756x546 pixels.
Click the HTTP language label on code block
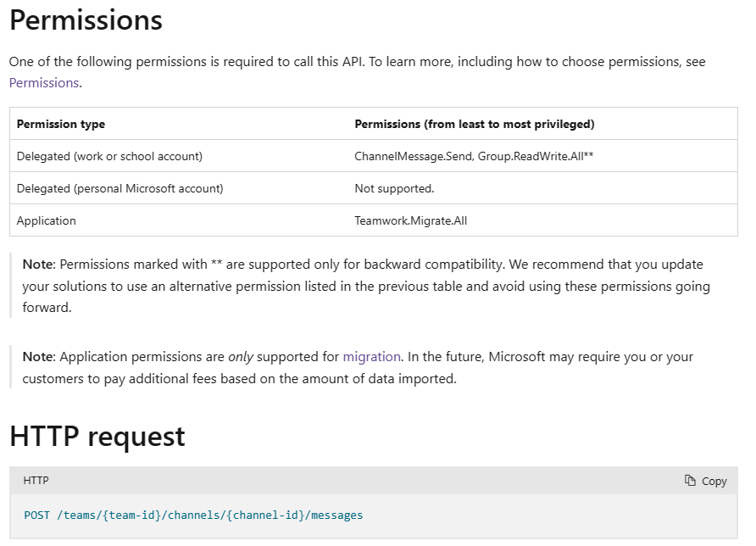coord(36,481)
